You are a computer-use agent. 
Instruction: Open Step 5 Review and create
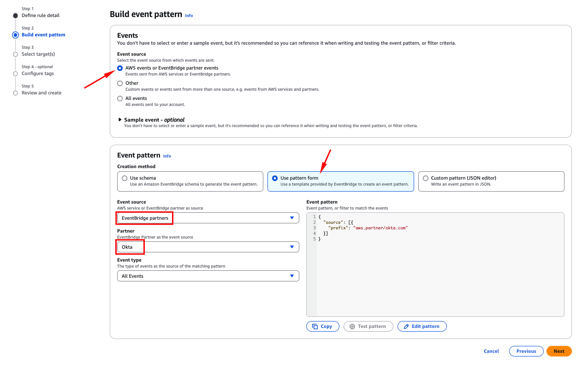click(42, 93)
